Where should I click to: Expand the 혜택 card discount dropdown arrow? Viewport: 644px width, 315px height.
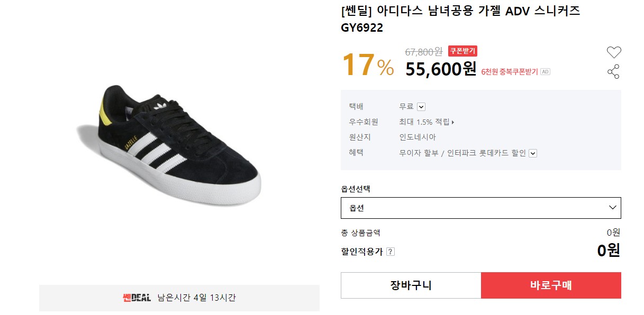click(533, 153)
